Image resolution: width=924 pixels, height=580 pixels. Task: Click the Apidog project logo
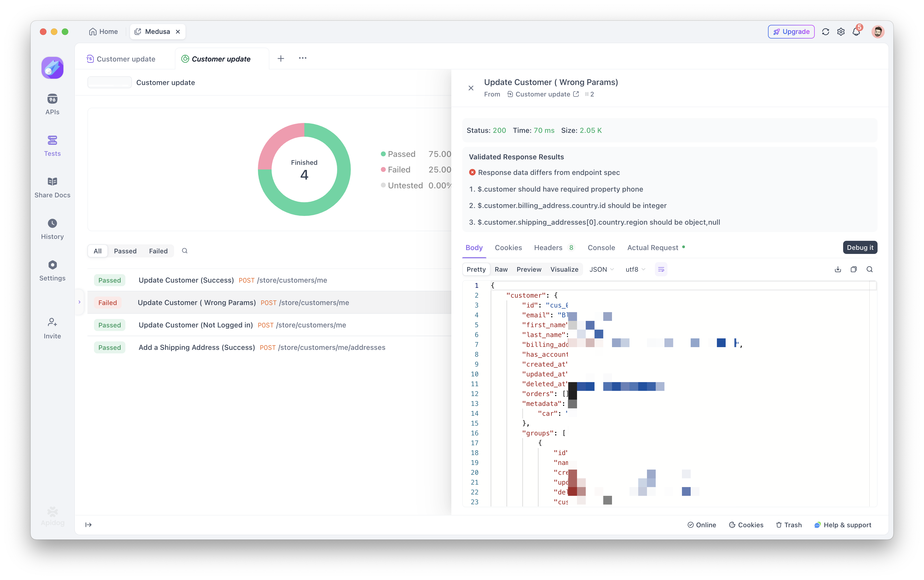52,68
